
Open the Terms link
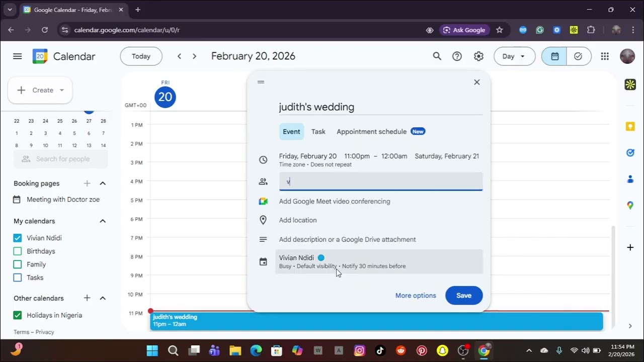[21, 332]
